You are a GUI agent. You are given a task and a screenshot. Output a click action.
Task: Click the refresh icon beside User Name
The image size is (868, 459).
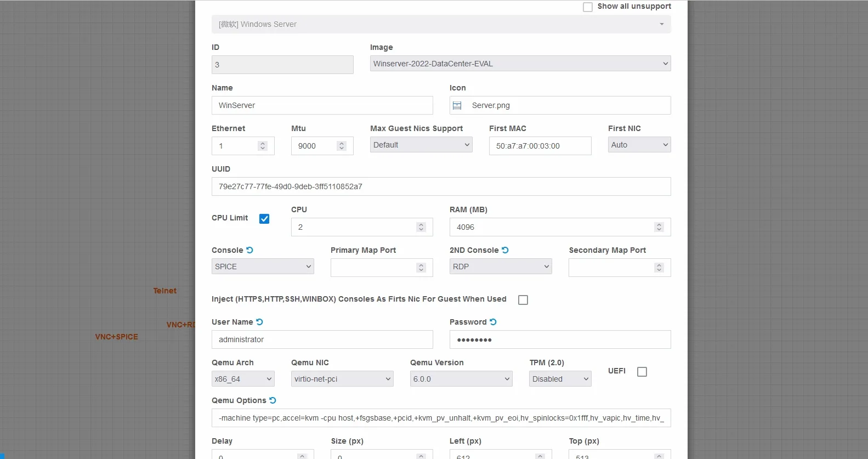click(259, 322)
